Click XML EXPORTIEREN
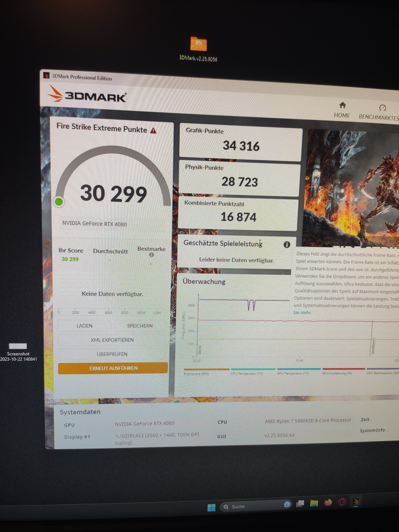This screenshot has width=399, height=532. (x=112, y=340)
